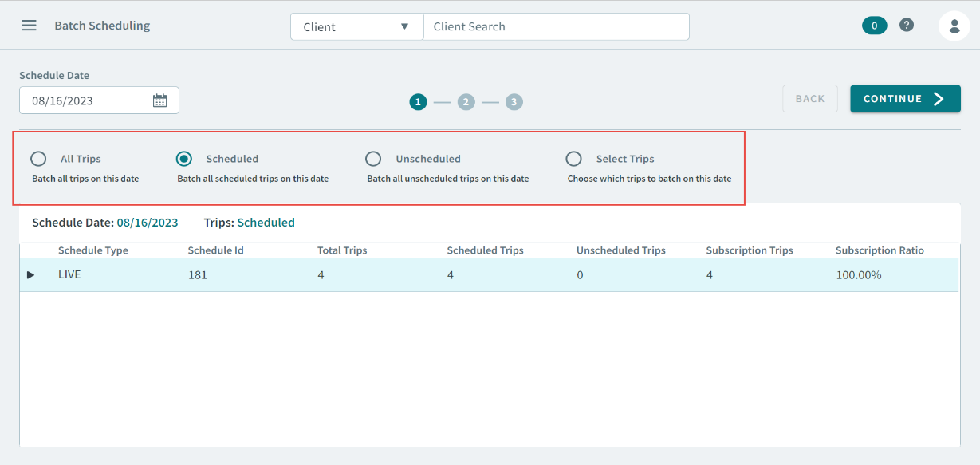Pick the Select Trips radio option
980x465 pixels.
[x=573, y=159]
